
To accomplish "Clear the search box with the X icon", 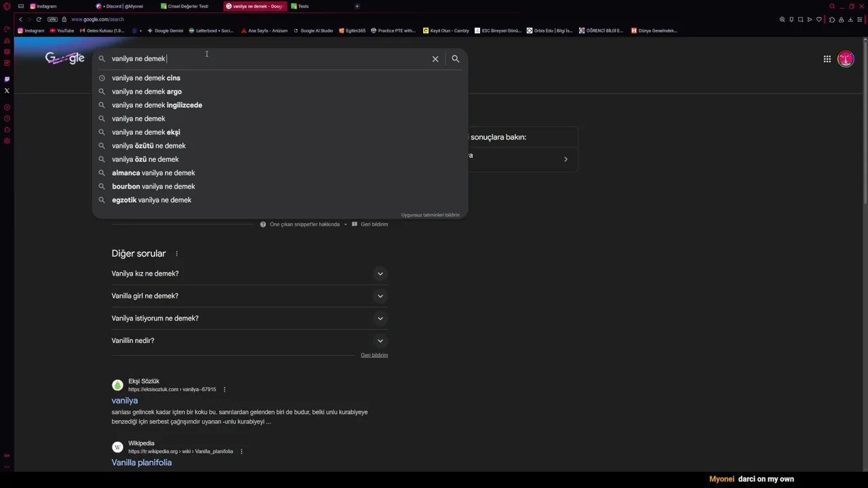I will [x=435, y=59].
